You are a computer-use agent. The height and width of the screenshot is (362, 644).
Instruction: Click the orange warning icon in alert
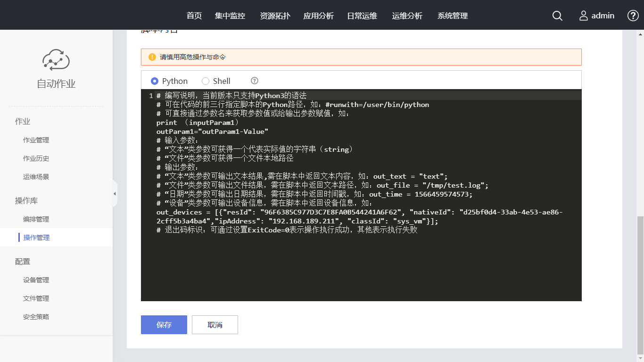tap(152, 57)
